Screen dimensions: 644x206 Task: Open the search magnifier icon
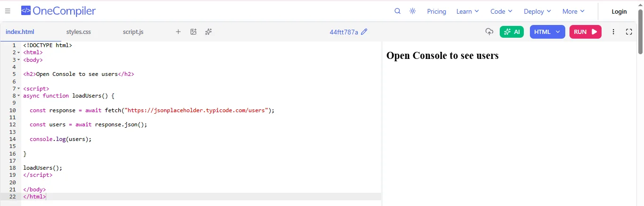[x=397, y=11]
